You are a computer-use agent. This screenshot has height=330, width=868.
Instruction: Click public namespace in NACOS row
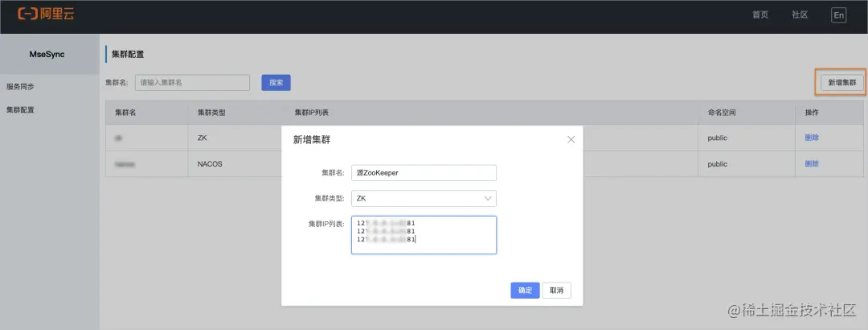(718, 164)
